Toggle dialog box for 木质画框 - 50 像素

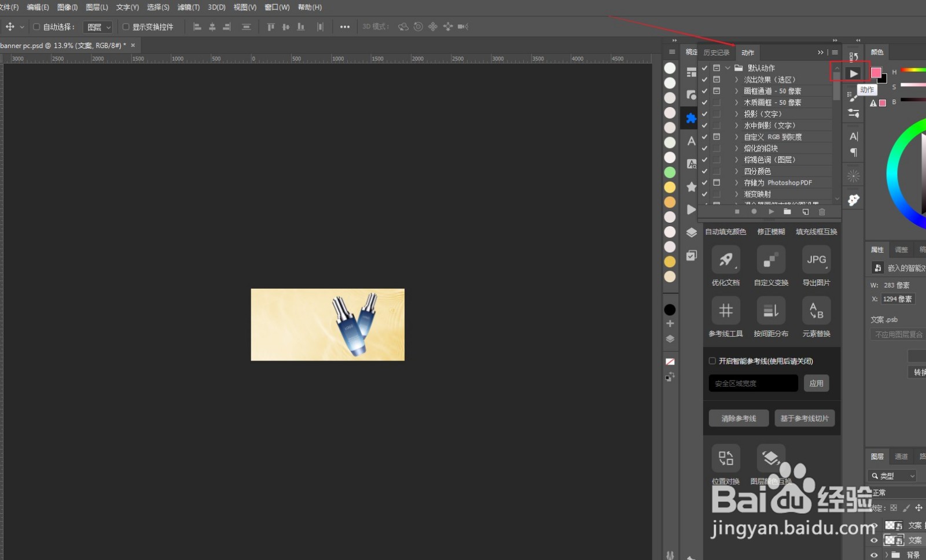tap(716, 102)
